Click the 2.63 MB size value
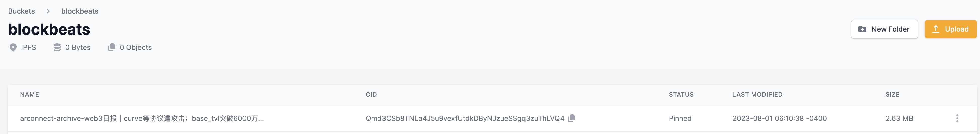Viewport: 980px width, 134px height. pos(899,118)
